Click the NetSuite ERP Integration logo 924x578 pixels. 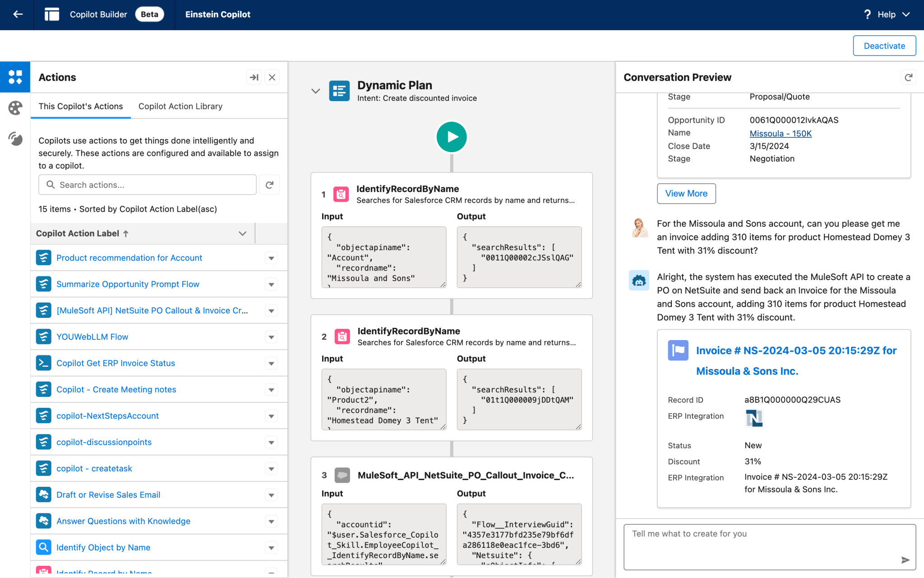pyautogui.click(x=754, y=418)
